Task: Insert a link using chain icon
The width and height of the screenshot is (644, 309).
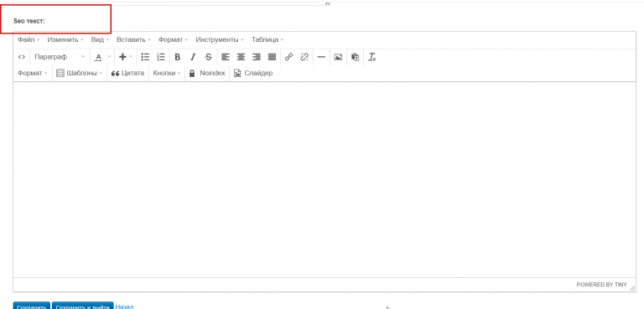Action: click(x=288, y=57)
